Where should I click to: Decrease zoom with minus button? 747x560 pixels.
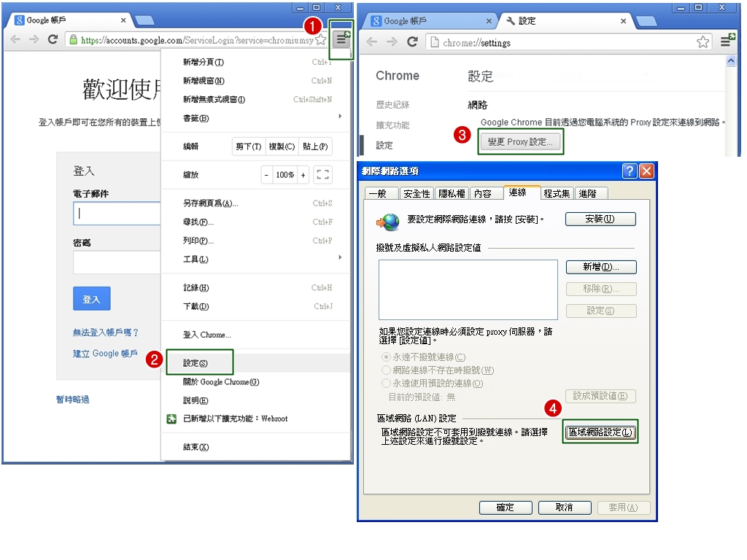(266, 175)
